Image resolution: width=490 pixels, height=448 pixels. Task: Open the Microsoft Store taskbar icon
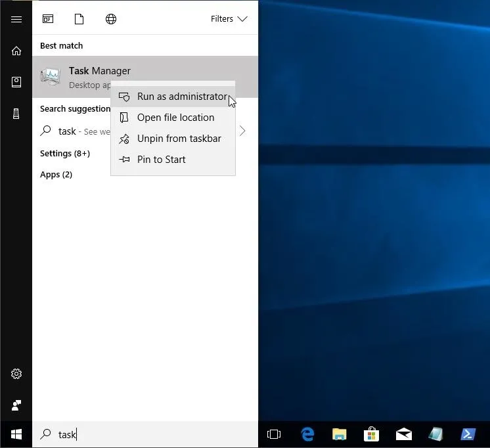point(372,434)
